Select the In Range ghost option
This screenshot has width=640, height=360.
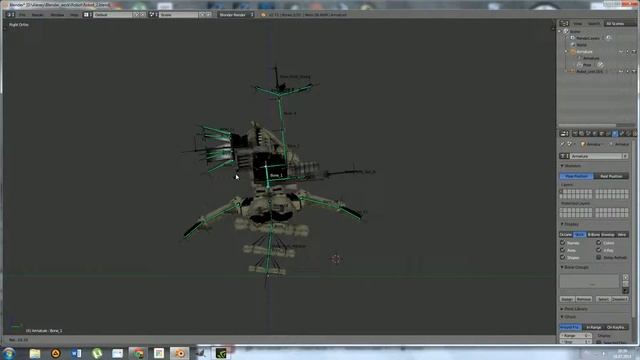pos(593,327)
